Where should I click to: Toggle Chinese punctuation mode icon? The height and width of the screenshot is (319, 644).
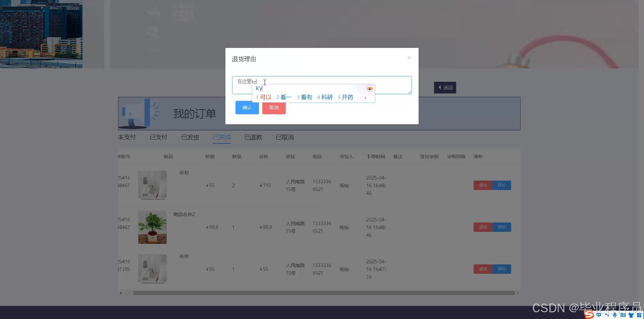pyautogui.click(x=607, y=315)
